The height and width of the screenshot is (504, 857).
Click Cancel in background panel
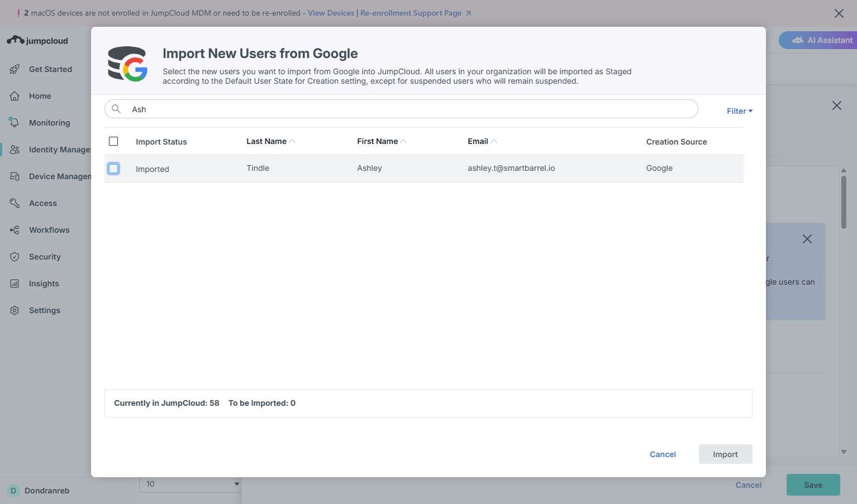tap(749, 485)
